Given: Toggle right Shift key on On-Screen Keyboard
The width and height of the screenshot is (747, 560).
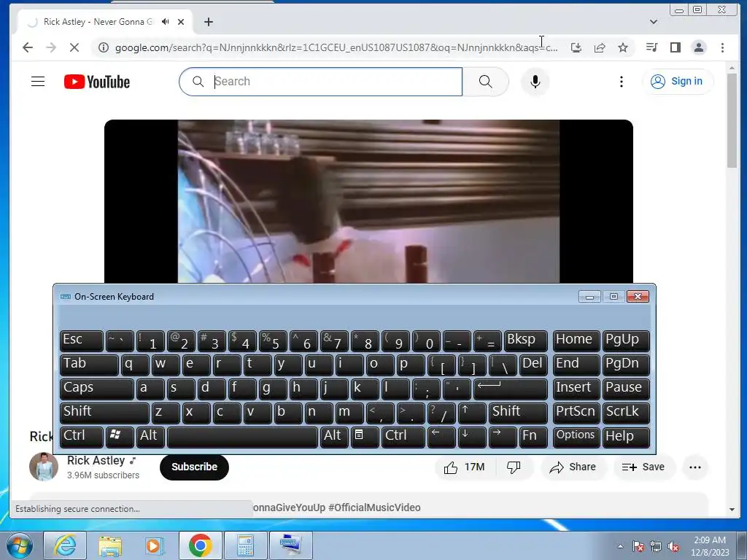Looking at the screenshot, I should 518,413.
